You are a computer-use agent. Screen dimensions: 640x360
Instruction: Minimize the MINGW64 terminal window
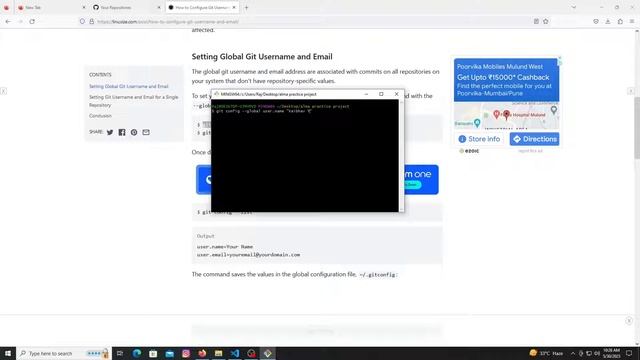coord(366,94)
